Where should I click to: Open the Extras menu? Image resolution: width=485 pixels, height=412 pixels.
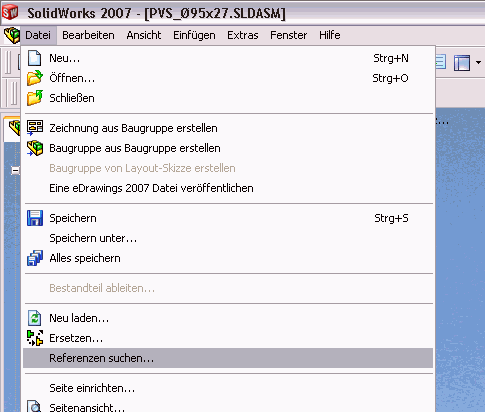coord(243,35)
